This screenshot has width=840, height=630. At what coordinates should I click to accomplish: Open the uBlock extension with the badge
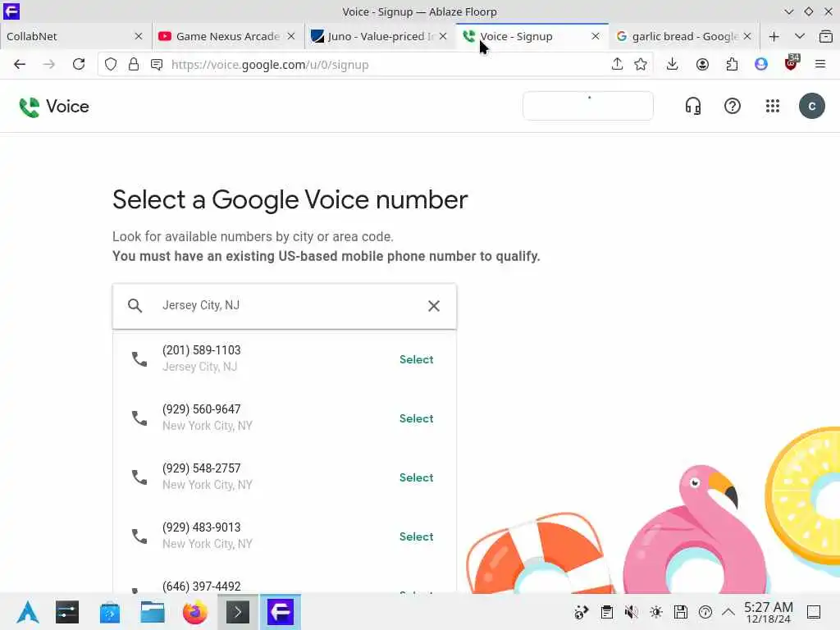click(792, 63)
